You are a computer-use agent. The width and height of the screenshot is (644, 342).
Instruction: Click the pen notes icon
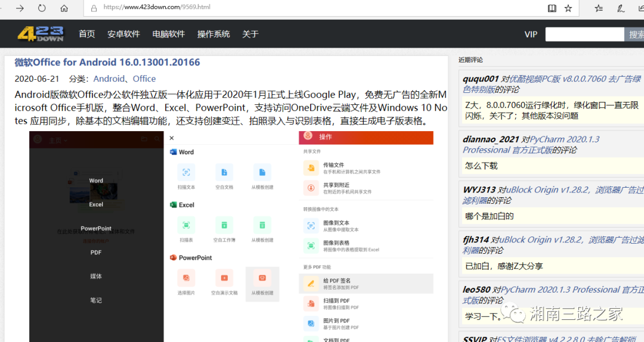point(621,8)
